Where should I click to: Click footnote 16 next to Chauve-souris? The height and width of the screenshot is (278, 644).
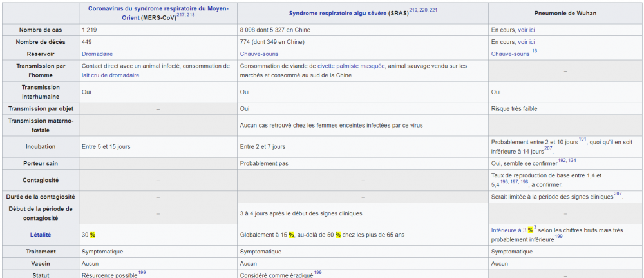(x=535, y=52)
